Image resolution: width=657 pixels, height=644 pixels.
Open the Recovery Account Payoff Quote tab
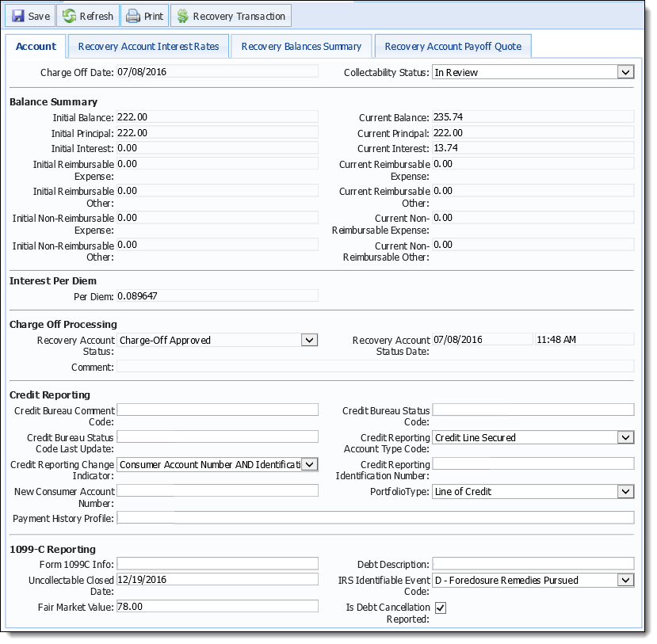click(x=453, y=46)
